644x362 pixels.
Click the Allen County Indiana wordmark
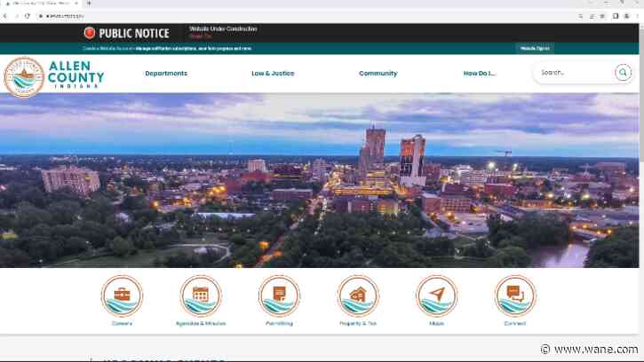click(76, 75)
